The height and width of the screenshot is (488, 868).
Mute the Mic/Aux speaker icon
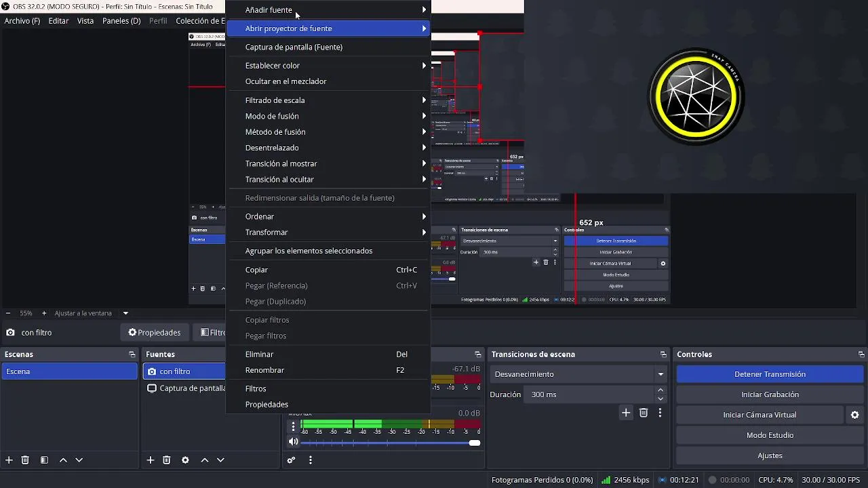(293, 442)
